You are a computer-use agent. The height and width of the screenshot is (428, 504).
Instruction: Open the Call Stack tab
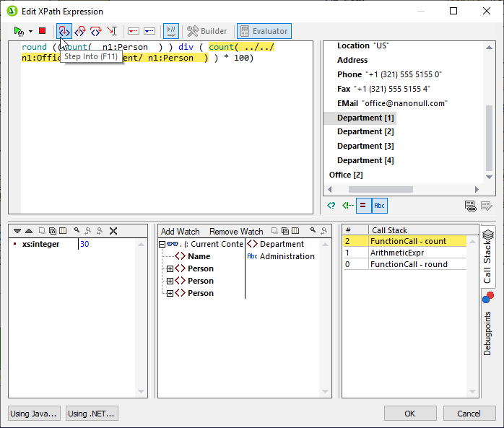click(x=488, y=258)
